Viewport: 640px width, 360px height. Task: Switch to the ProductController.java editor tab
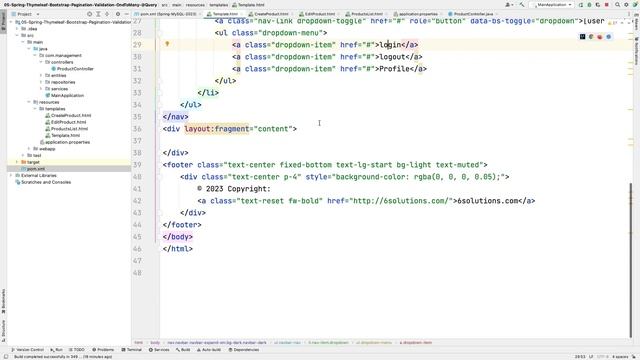473,14
